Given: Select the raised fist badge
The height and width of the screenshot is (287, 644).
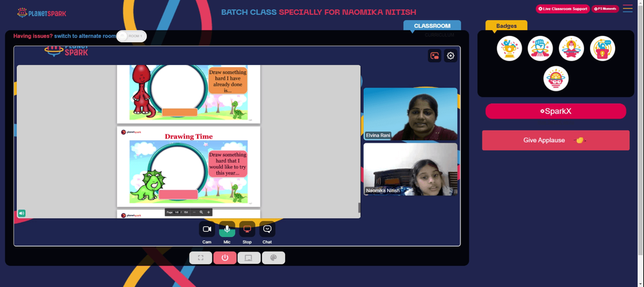Looking at the screenshot, I should (540, 48).
